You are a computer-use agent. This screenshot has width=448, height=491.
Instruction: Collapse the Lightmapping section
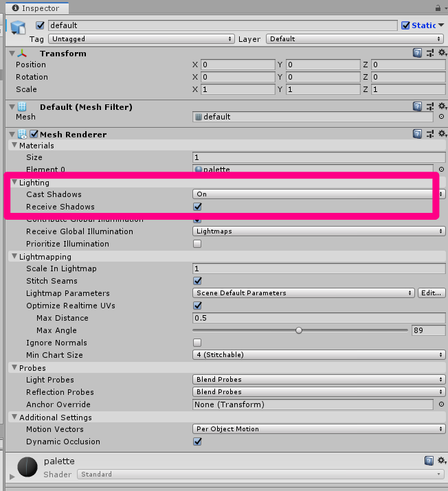[14, 256]
